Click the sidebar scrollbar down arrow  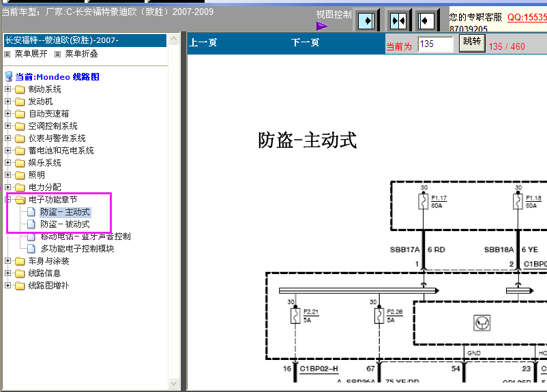(173, 384)
